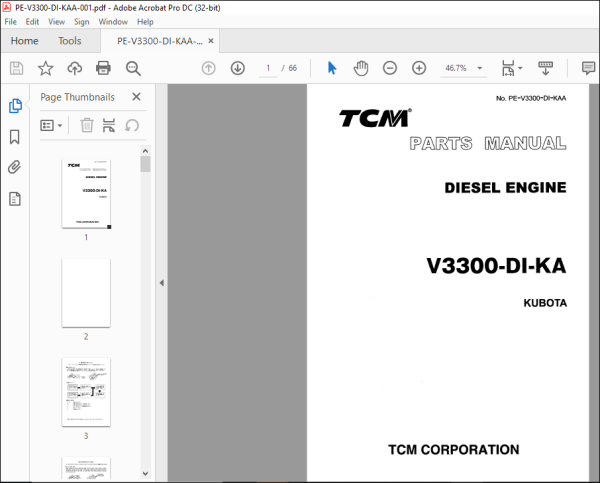600x483 pixels.
Task: Click the upload to cloud icon
Action: (75, 69)
